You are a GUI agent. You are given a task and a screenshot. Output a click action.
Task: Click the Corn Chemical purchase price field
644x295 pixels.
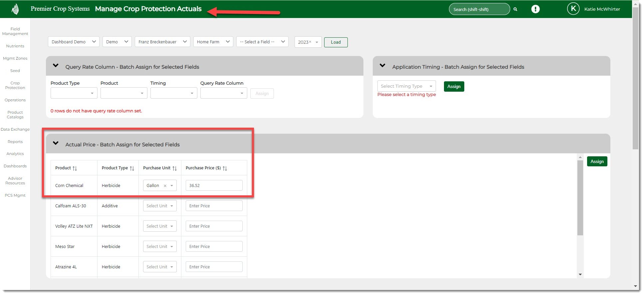tap(214, 186)
